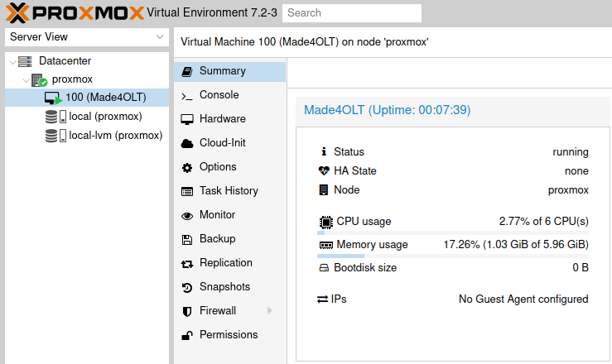This screenshot has width=612, height=364.
Task: Click the Proxmox logo icon
Action: [x=17, y=12]
